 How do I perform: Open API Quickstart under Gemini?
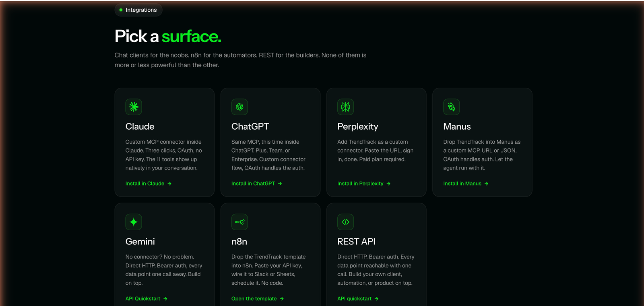(147, 299)
